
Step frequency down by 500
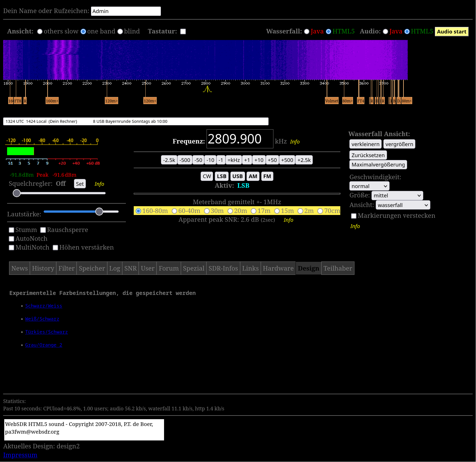185,160
